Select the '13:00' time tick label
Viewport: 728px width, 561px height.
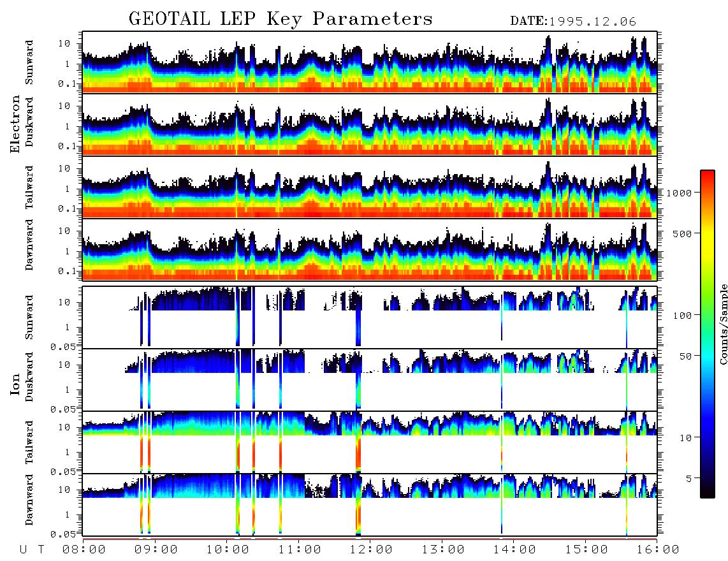pos(443,550)
